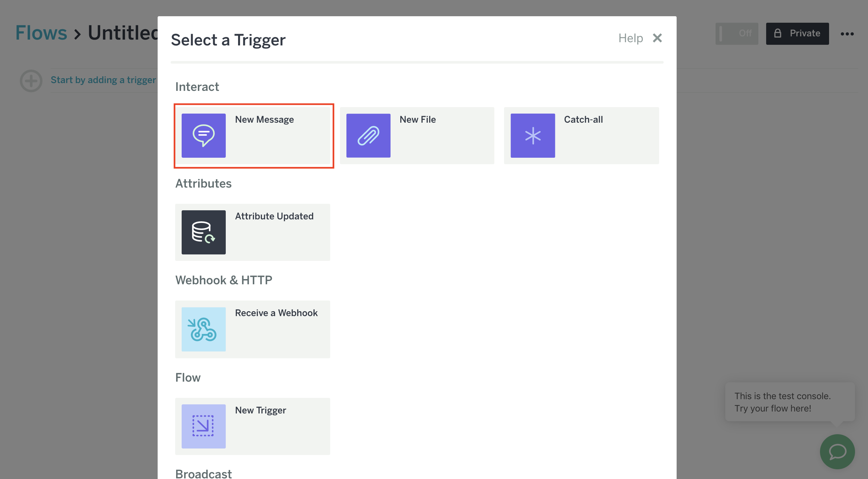
Task: Click the Catch-all trigger card label
Action: click(x=583, y=119)
